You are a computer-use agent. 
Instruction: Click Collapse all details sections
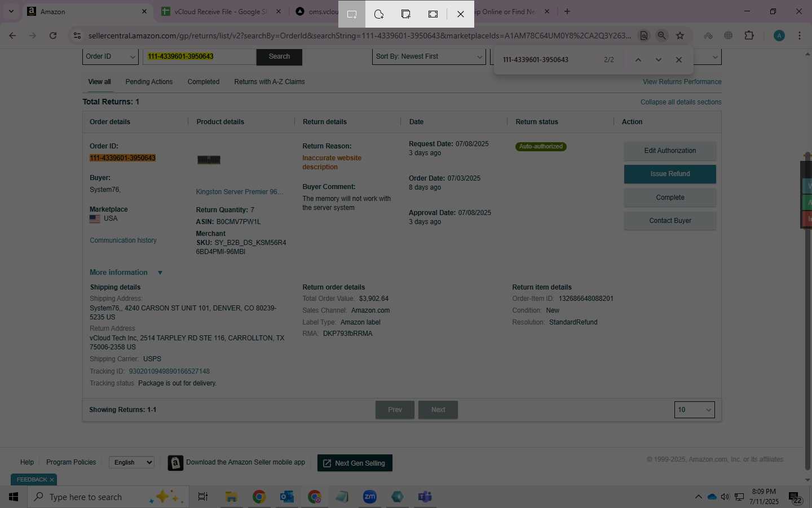(681, 102)
